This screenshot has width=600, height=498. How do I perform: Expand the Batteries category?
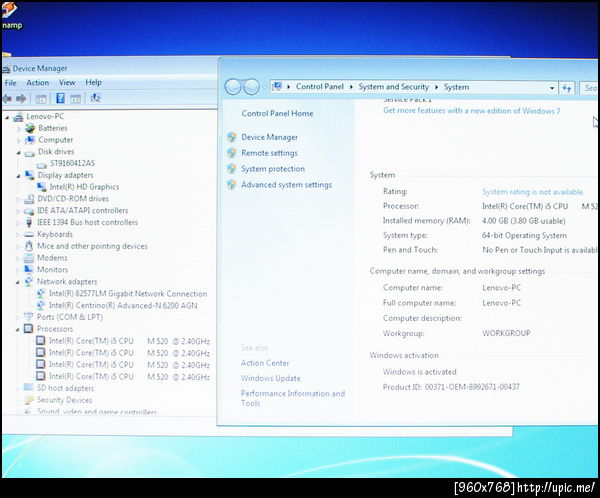(x=18, y=129)
